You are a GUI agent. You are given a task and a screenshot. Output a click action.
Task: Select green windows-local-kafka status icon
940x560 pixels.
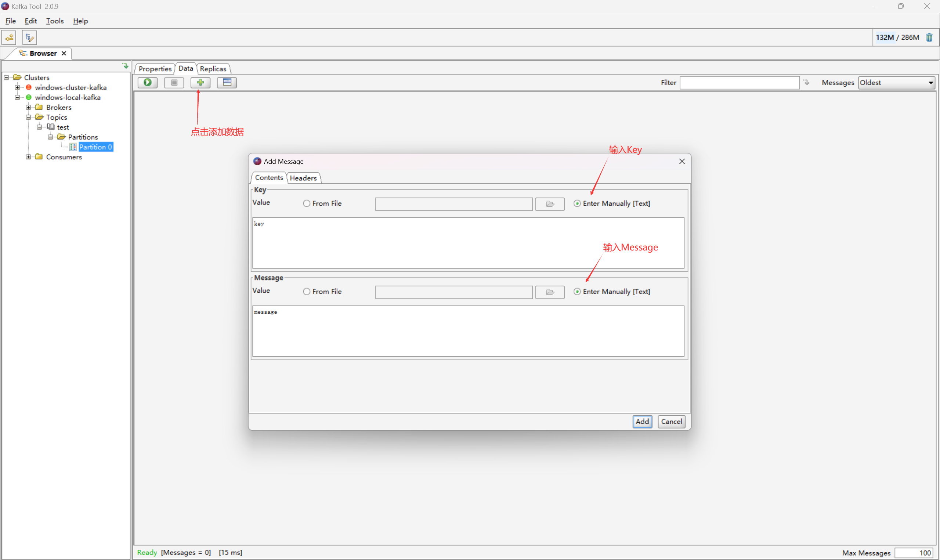click(x=29, y=97)
